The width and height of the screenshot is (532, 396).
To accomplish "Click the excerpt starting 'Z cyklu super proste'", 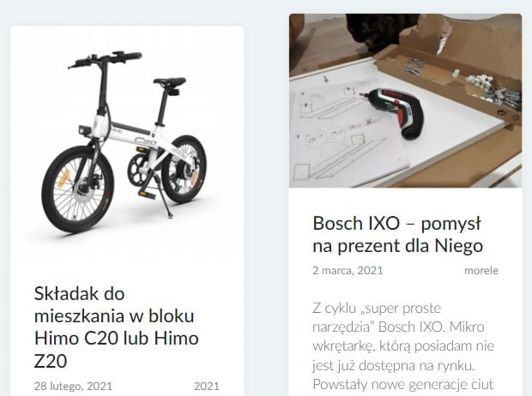I will tap(403, 346).
